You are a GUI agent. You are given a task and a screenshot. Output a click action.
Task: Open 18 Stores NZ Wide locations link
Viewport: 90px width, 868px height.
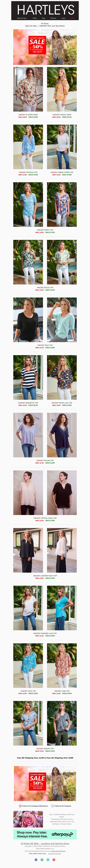click(45, 843)
